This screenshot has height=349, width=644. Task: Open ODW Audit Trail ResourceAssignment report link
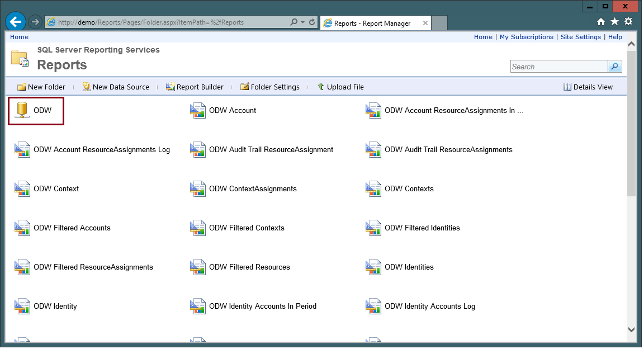[271, 150]
